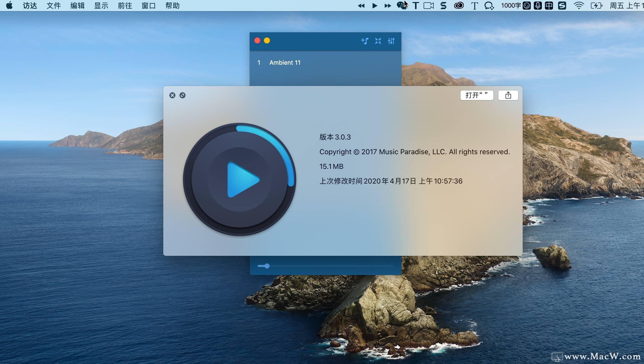Open the mixer sliders settings icon
This screenshot has width=644, height=364.
391,41
